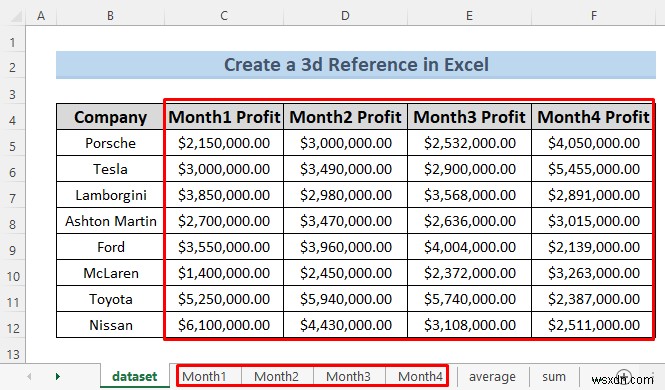Select column C header
Viewport: 665px width, 390px height.
tap(224, 16)
